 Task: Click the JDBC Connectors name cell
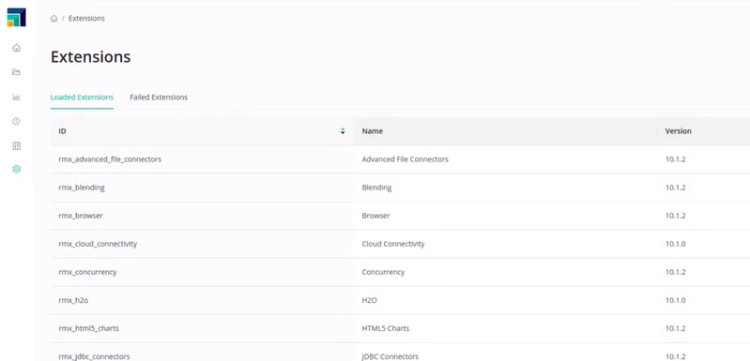coord(390,357)
